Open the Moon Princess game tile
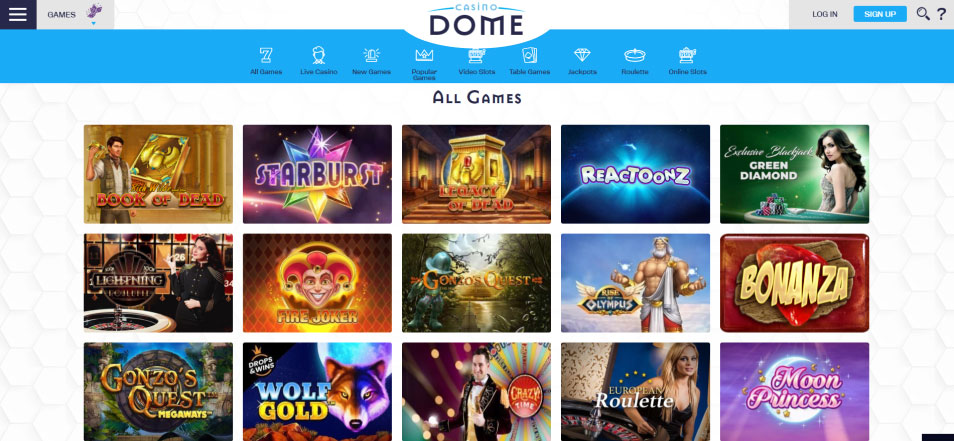 click(x=794, y=391)
